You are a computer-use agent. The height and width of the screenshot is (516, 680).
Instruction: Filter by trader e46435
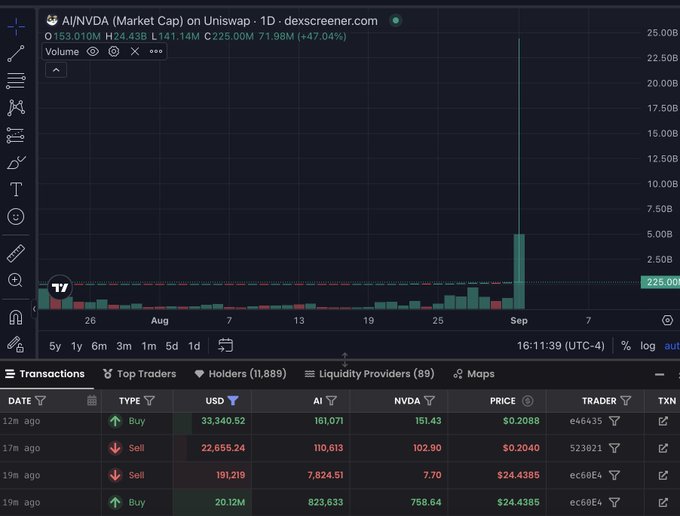[x=614, y=421]
